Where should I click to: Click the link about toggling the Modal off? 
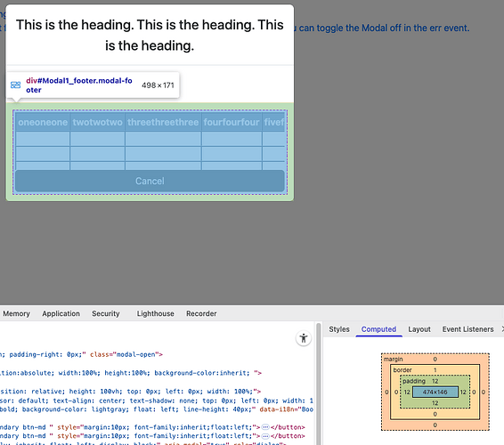[381, 28]
